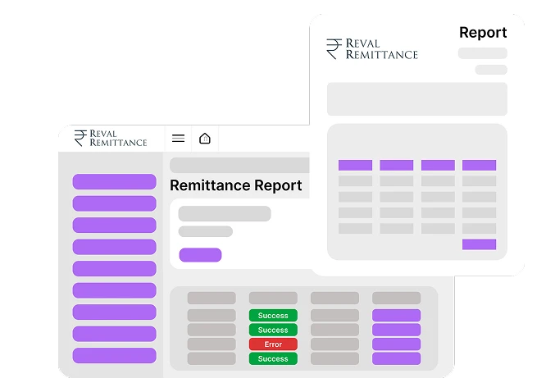
Task: Click the Report title on the card
Action: point(483,33)
